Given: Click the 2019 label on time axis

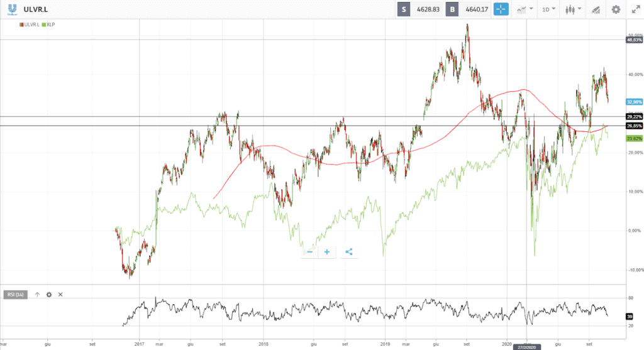Looking at the screenshot, I should [x=385, y=344].
